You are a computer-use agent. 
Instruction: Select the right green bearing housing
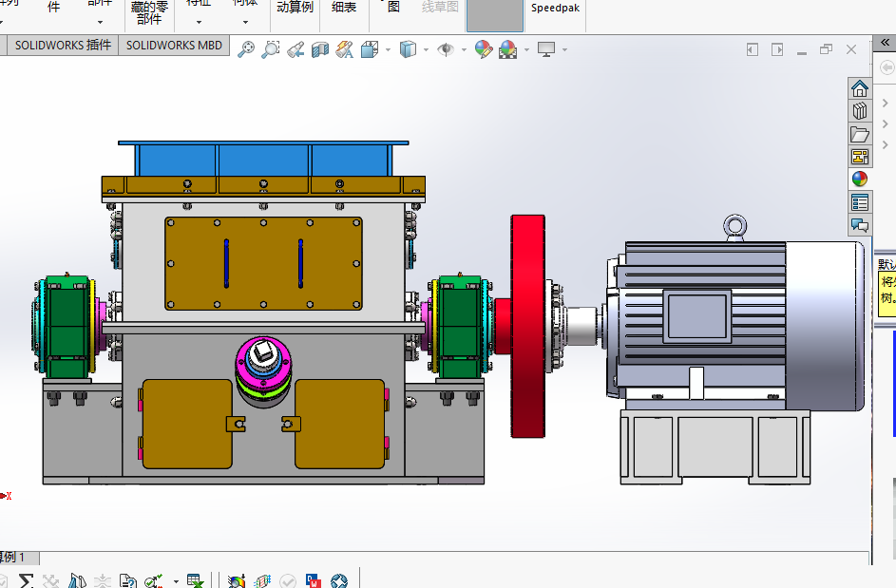pyautogui.click(x=460, y=328)
